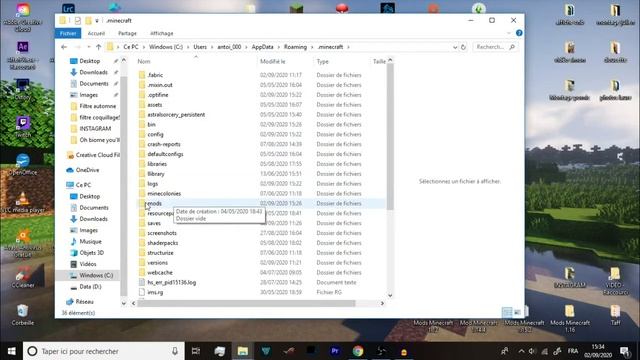Click the back navigation arrow

pyautogui.click(x=64, y=47)
